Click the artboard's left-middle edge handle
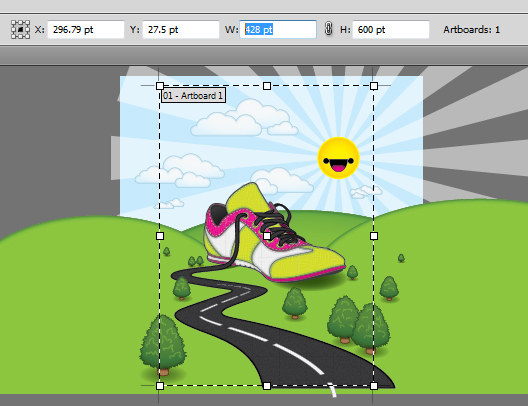The height and width of the screenshot is (406, 528). [x=160, y=236]
